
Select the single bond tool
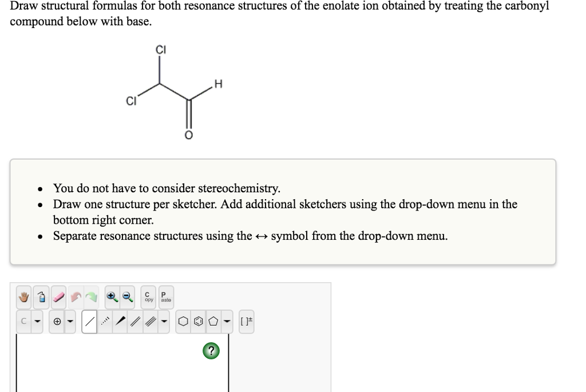coord(90,320)
